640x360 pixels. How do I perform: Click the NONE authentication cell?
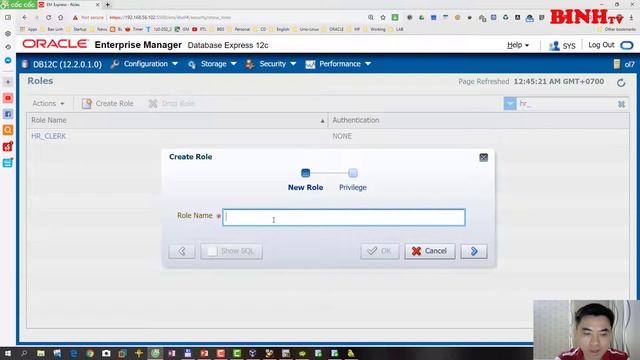pyautogui.click(x=342, y=136)
